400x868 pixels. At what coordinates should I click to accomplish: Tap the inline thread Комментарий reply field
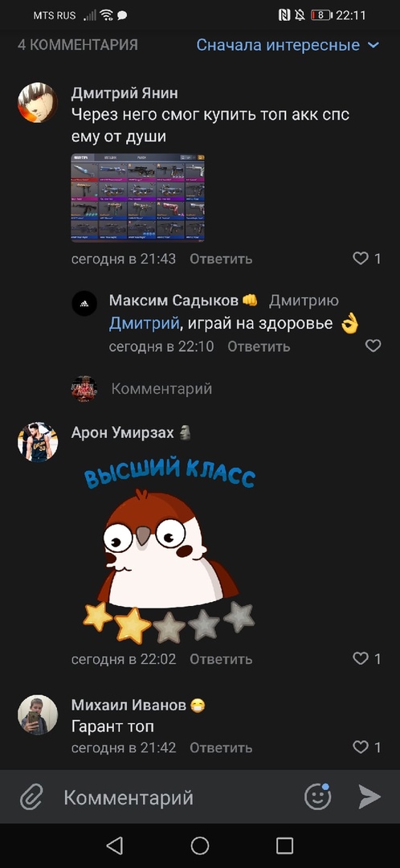[x=161, y=389]
